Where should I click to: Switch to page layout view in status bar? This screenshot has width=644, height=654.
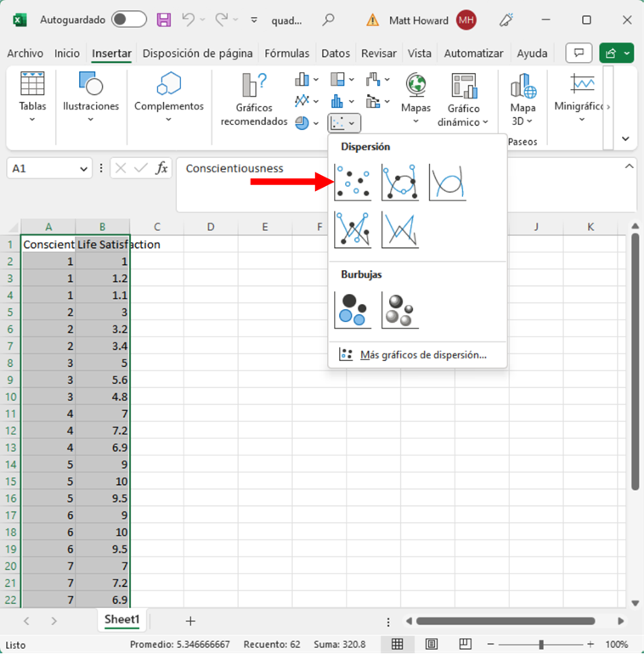[x=431, y=644]
